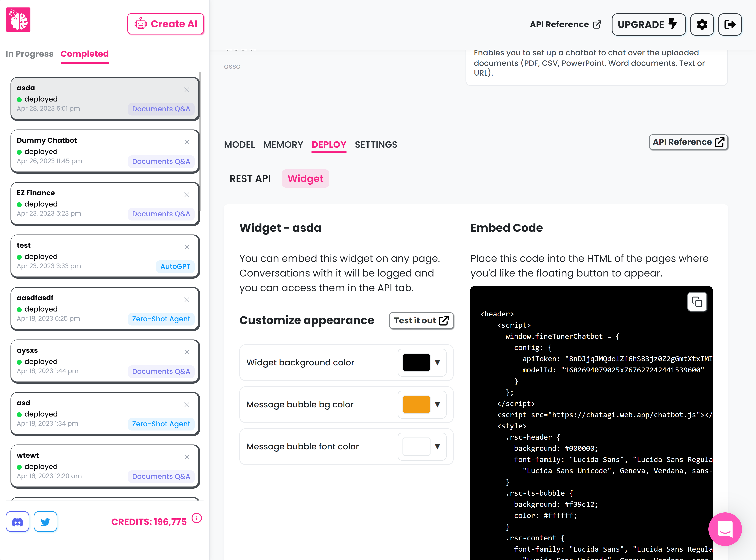The height and width of the screenshot is (560, 756).
Task: Expand Message bubble font color dropdown arrow
Action: [x=437, y=446]
